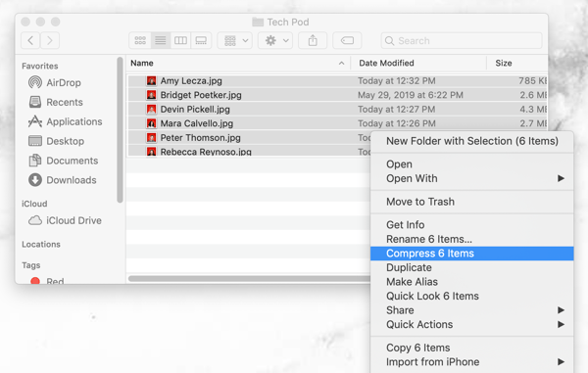The image size is (588, 373).
Task: Choose Duplicate from context menu
Action: (x=471, y=267)
